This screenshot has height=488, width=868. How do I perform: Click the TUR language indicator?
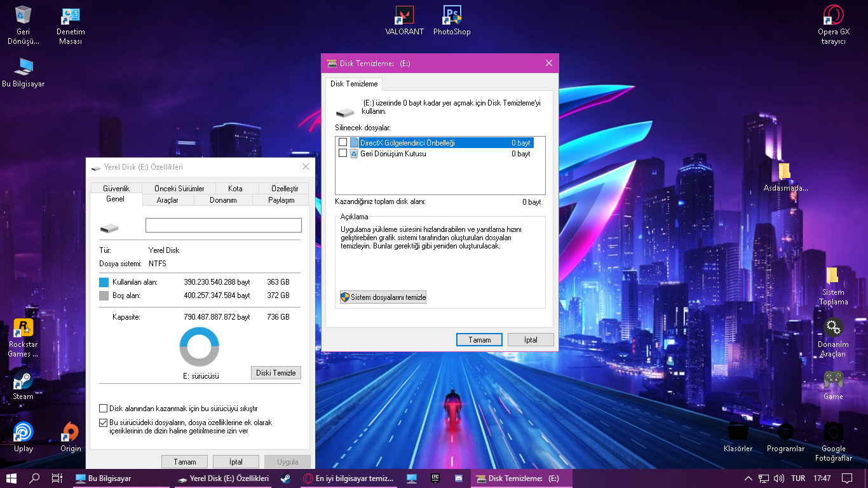tap(798, 478)
